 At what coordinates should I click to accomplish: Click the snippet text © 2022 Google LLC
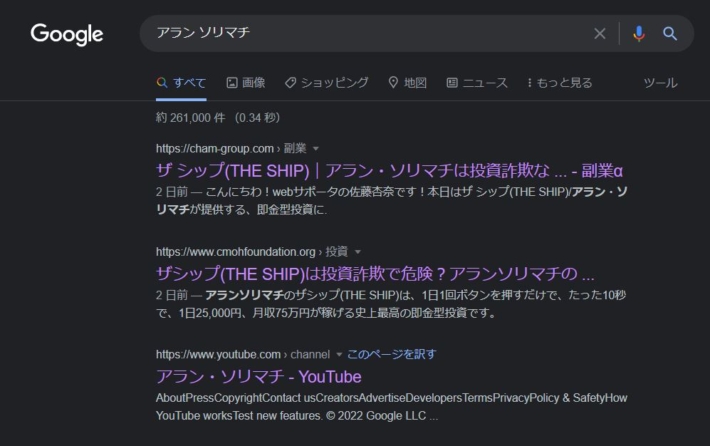click(x=376, y=416)
